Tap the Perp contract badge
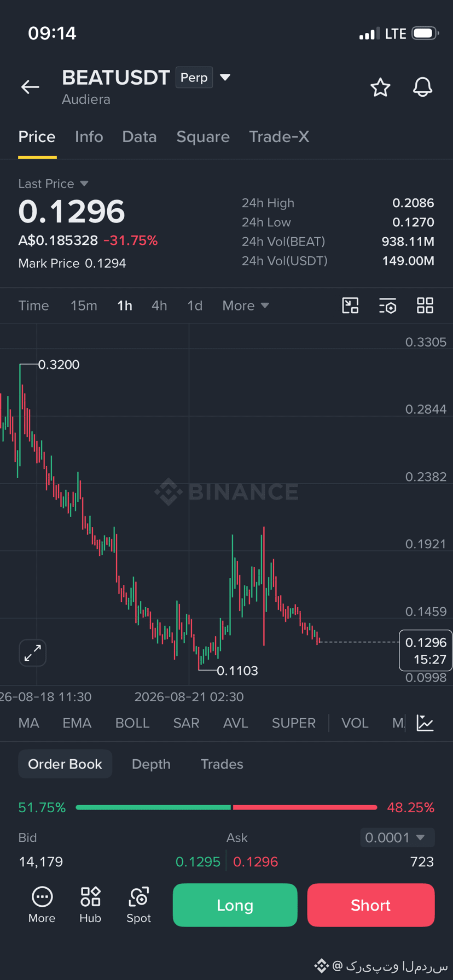This screenshot has width=453, height=980. point(194,77)
